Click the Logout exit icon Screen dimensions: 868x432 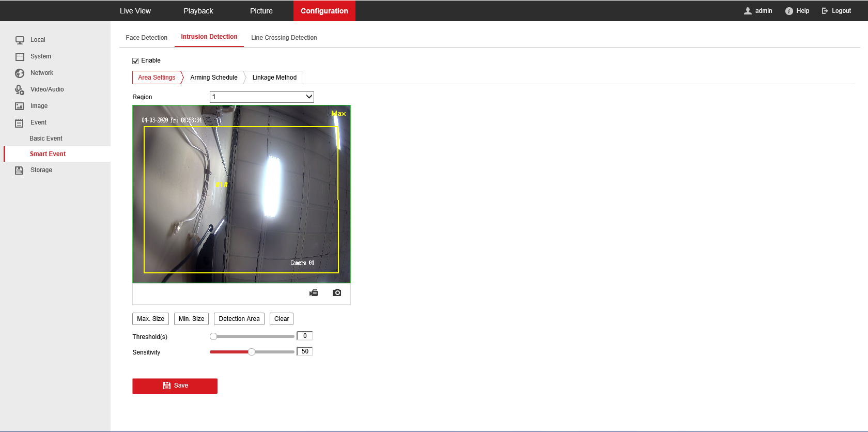click(x=825, y=11)
